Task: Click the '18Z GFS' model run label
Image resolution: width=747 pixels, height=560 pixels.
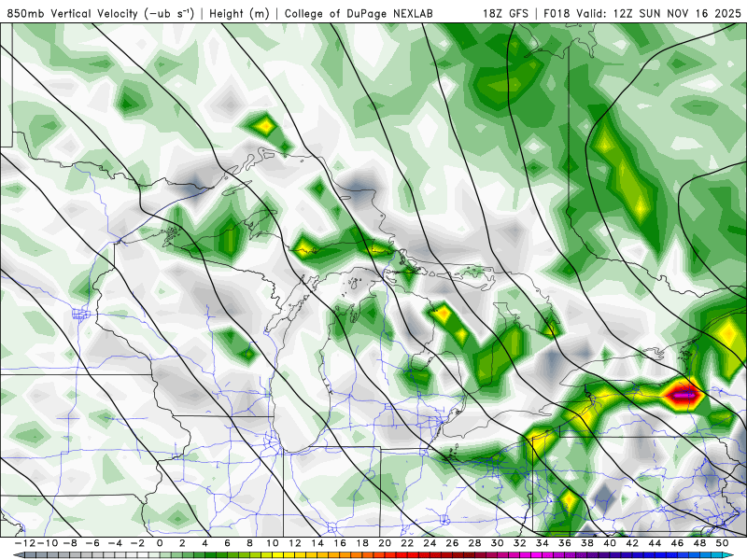Action: [x=505, y=14]
